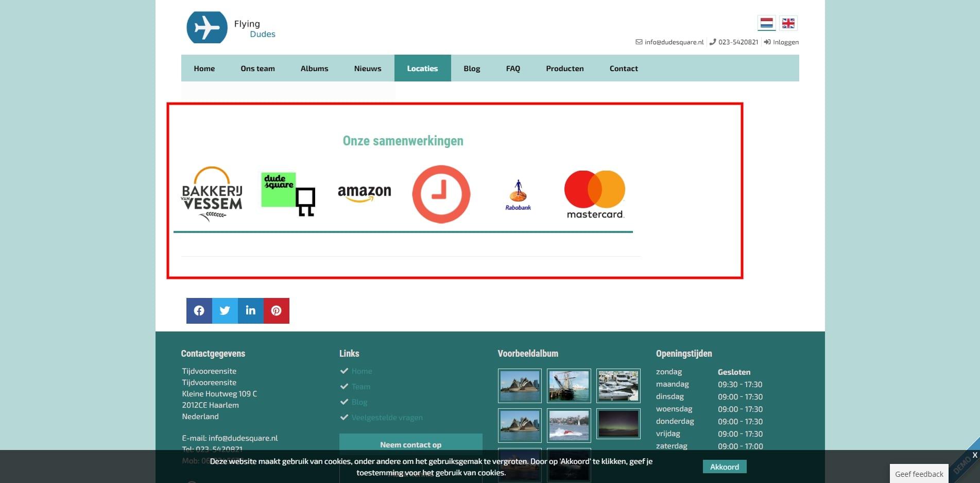Follow the footer Home link
Screen dimensions: 980x483
pos(362,371)
